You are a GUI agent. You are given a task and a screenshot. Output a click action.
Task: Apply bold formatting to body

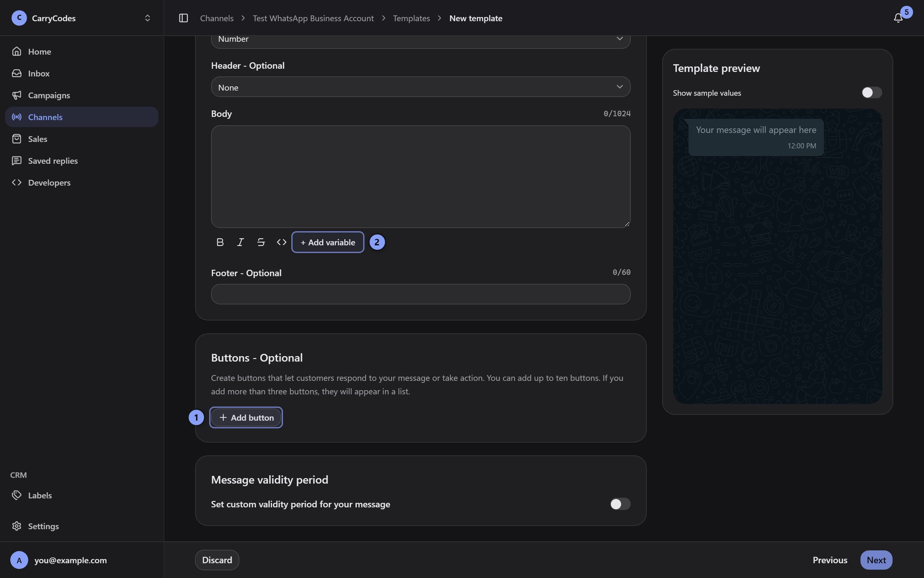(x=220, y=242)
